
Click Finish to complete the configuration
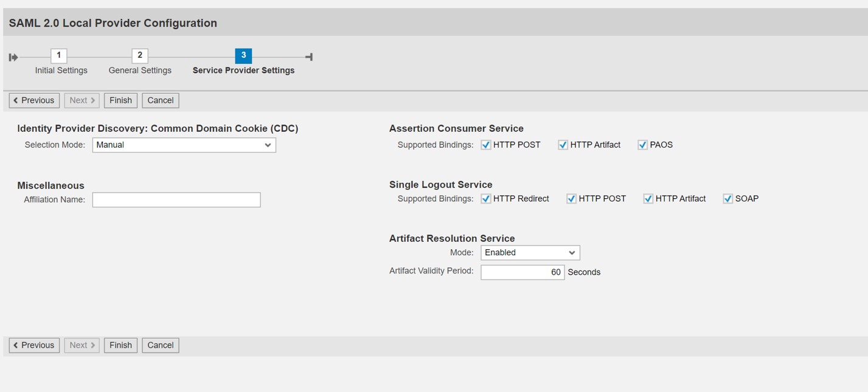point(120,100)
